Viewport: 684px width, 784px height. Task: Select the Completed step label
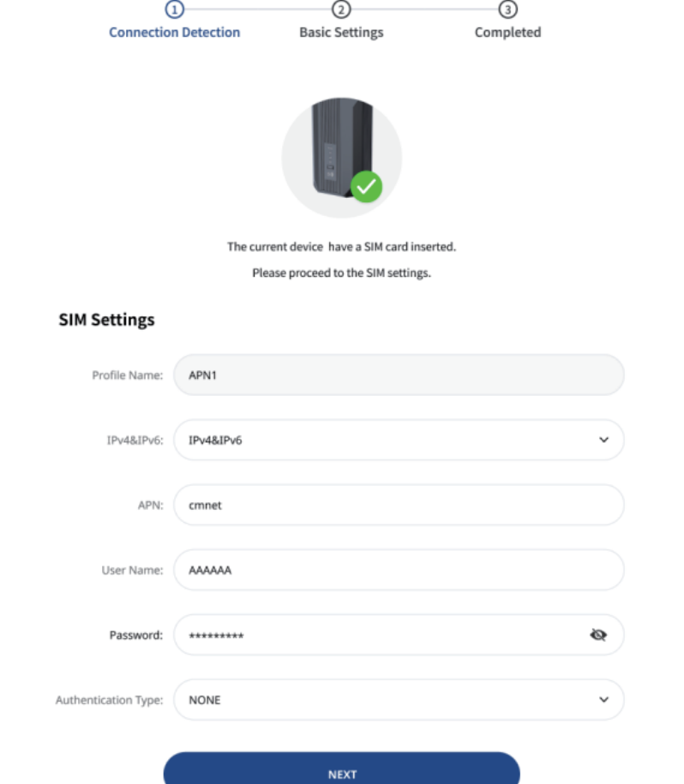[x=508, y=33]
